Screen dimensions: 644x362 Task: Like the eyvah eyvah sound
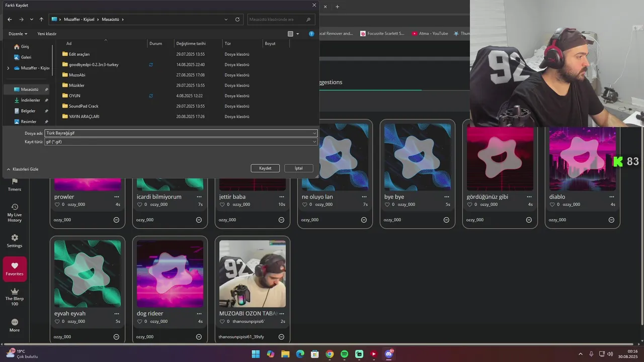(x=57, y=321)
